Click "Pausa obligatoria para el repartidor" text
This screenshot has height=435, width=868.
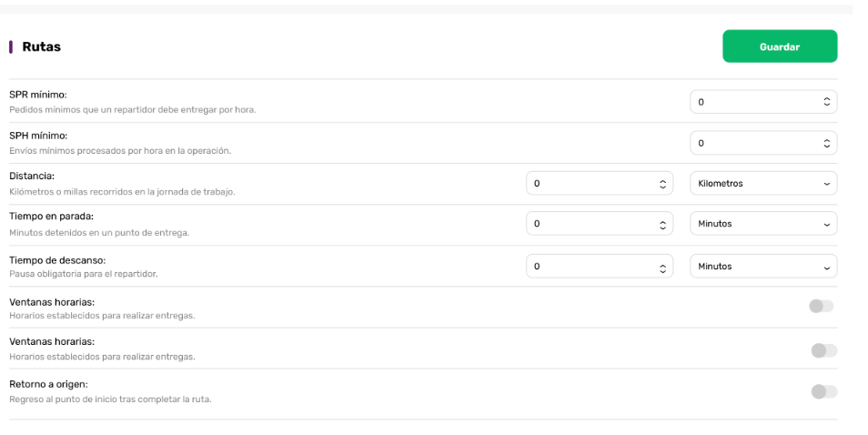84,274
